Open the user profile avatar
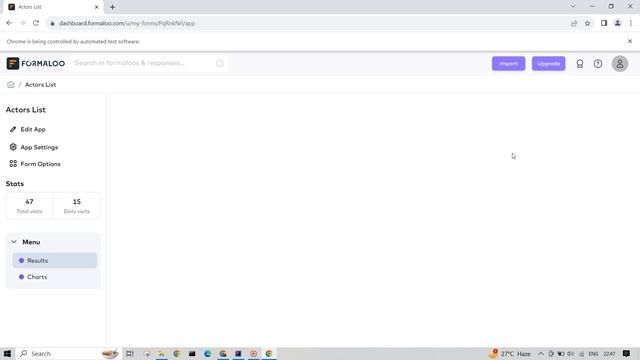Viewport: 640px width, 360px height. point(620,64)
